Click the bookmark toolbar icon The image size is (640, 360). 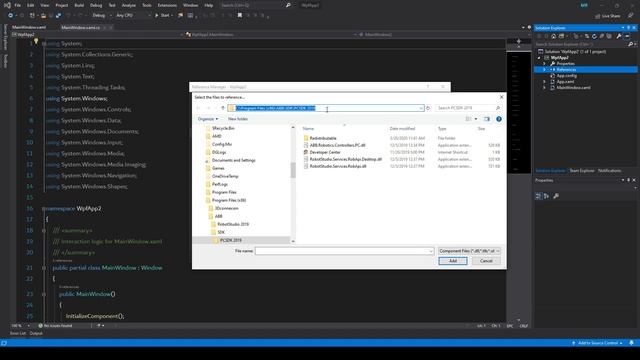click(x=240, y=16)
